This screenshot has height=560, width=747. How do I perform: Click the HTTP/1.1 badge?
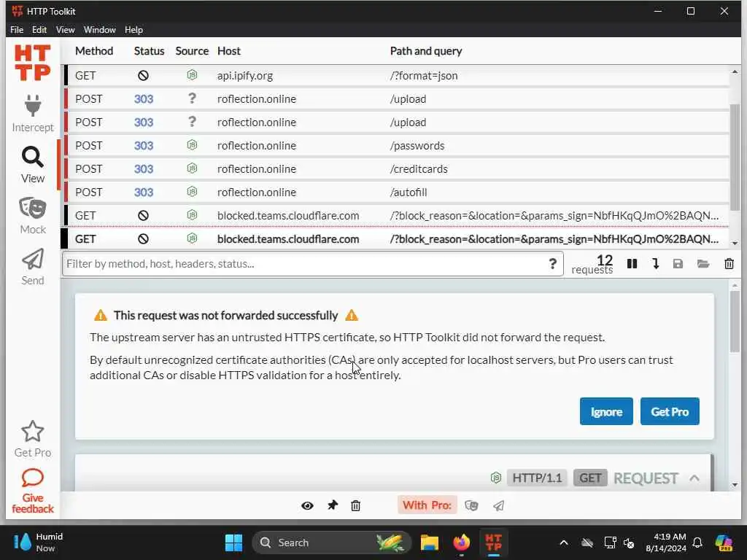[537, 478]
